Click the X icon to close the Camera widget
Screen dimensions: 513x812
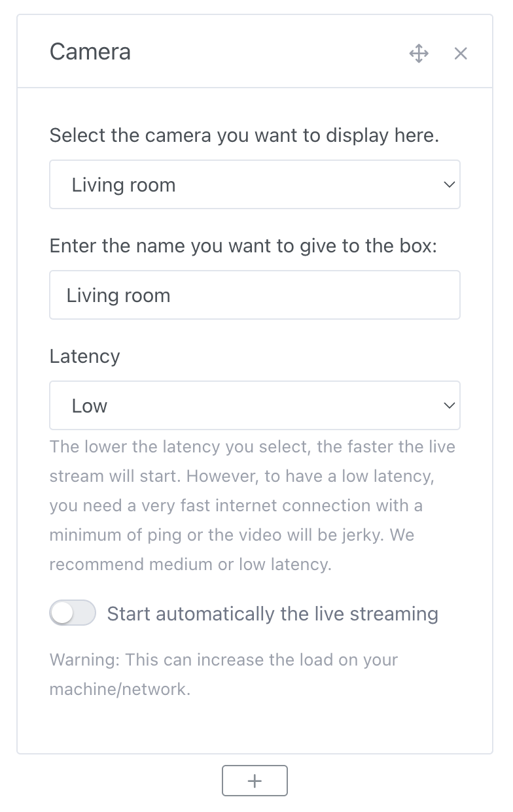[x=461, y=53]
